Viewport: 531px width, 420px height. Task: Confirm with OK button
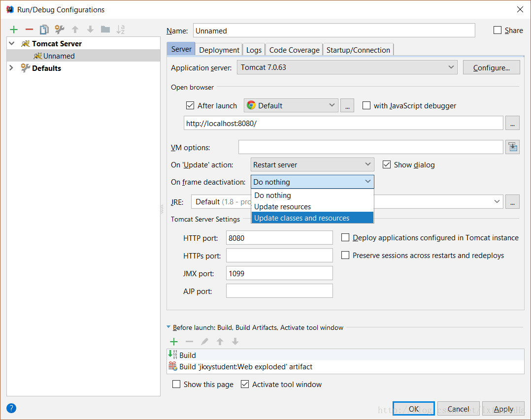(413, 409)
